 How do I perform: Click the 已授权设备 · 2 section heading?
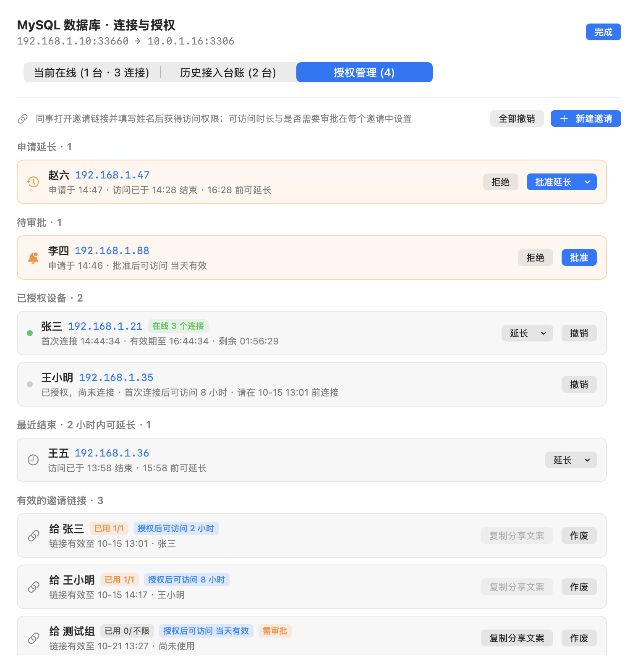pyautogui.click(x=50, y=298)
